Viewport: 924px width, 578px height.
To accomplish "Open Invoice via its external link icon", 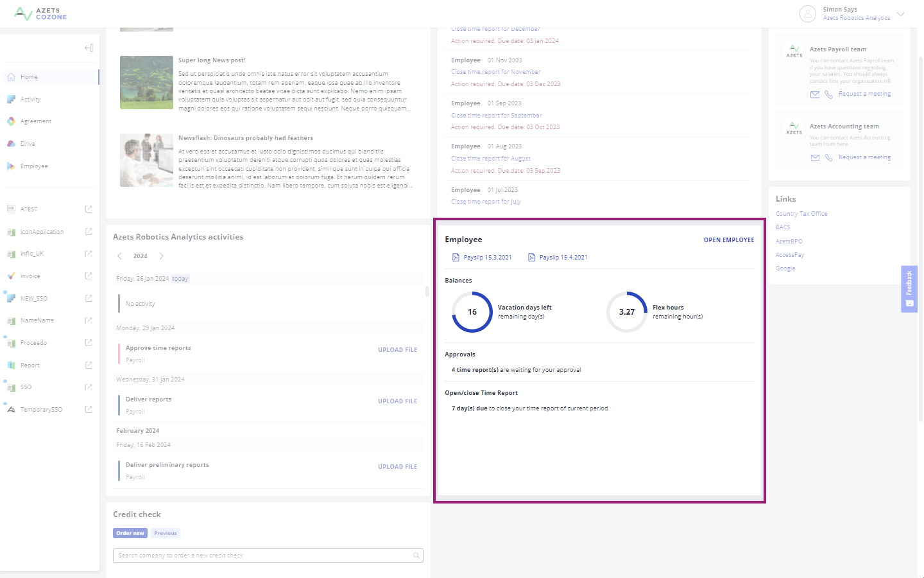I will click(x=88, y=276).
